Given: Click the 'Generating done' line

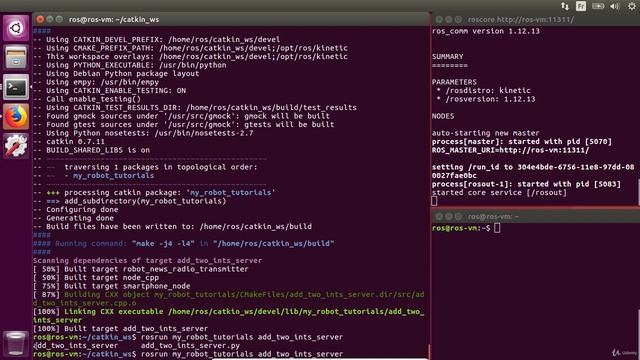Looking at the screenshot, I should pos(73,218).
